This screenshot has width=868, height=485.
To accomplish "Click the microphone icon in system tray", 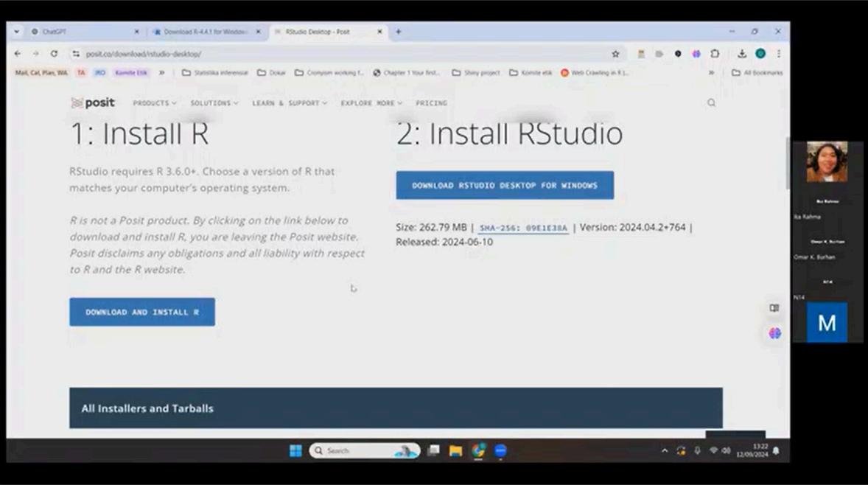I will (x=698, y=450).
